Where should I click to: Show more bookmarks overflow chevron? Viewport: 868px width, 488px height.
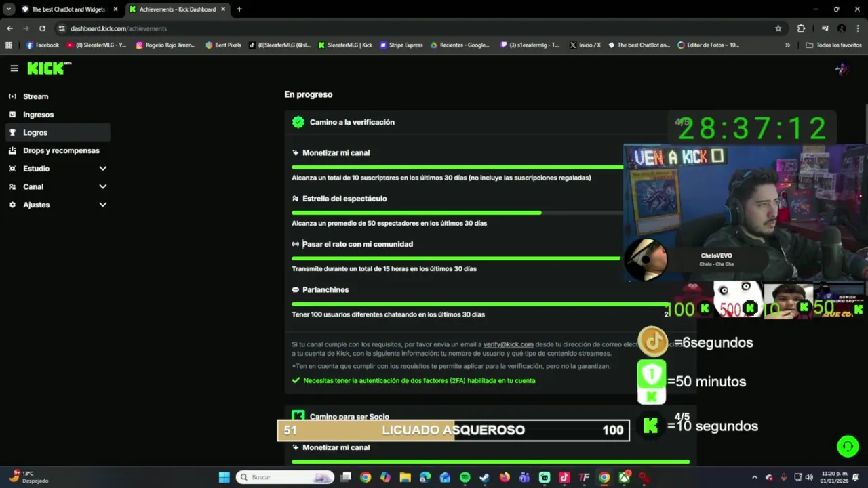coord(787,45)
